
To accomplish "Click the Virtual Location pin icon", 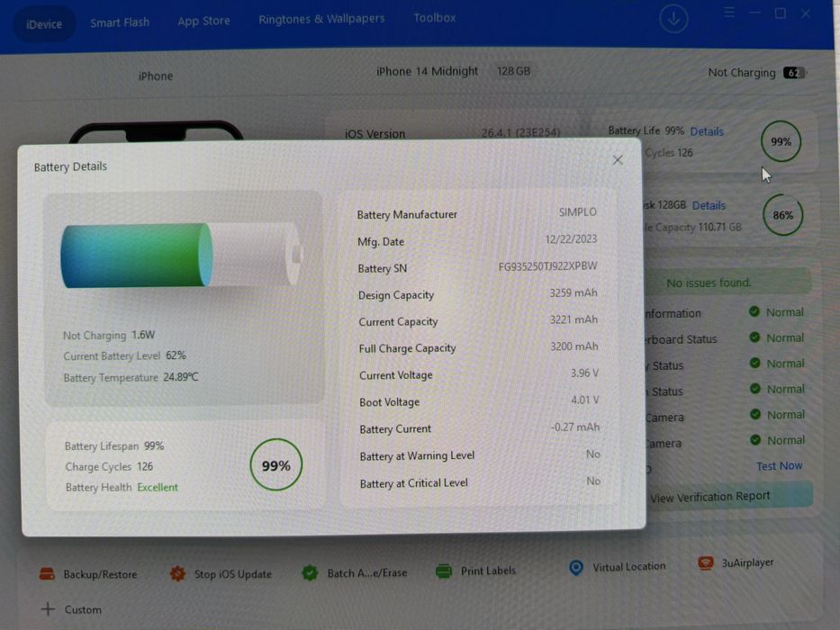I will (576, 567).
